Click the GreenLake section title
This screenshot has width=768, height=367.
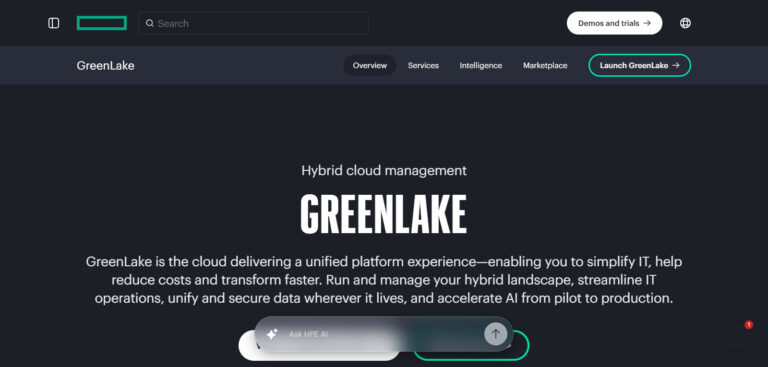pyautogui.click(x=105, y=66)
